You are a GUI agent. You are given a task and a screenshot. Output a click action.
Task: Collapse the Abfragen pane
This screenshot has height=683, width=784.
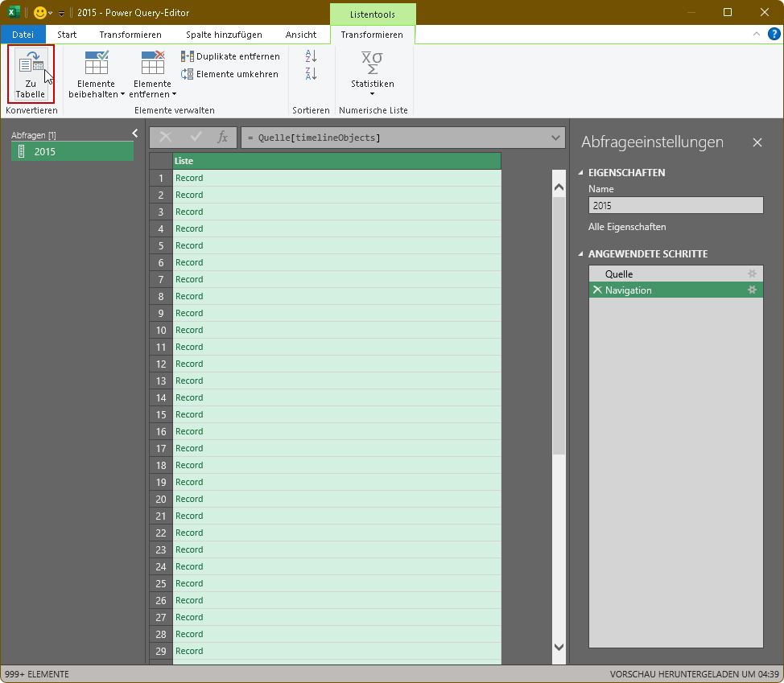point(135,134)
